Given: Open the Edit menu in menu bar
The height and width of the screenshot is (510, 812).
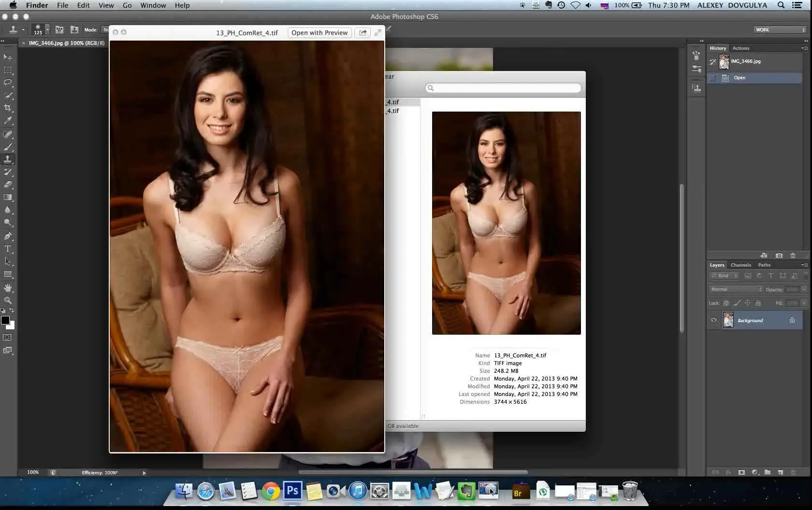Looking at the screenshot, I should click(83, 5).
